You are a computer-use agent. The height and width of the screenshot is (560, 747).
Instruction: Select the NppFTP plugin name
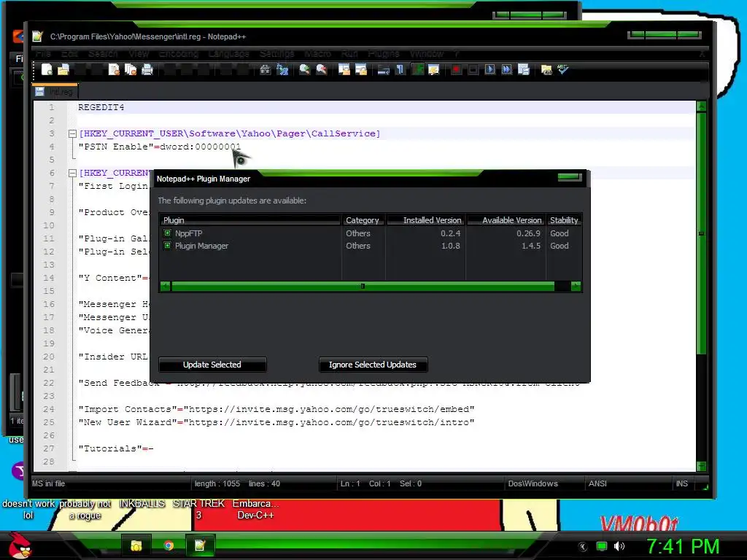click(189, 233)
